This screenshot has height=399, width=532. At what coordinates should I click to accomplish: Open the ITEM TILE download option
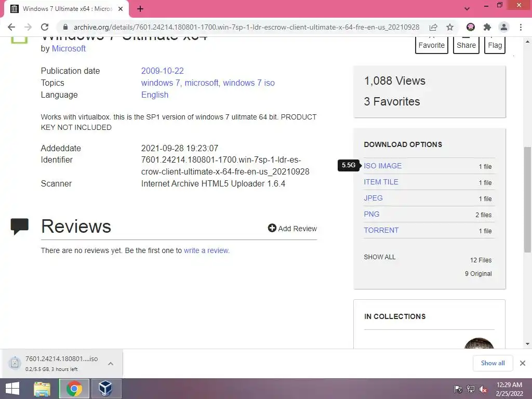point(381,182)
